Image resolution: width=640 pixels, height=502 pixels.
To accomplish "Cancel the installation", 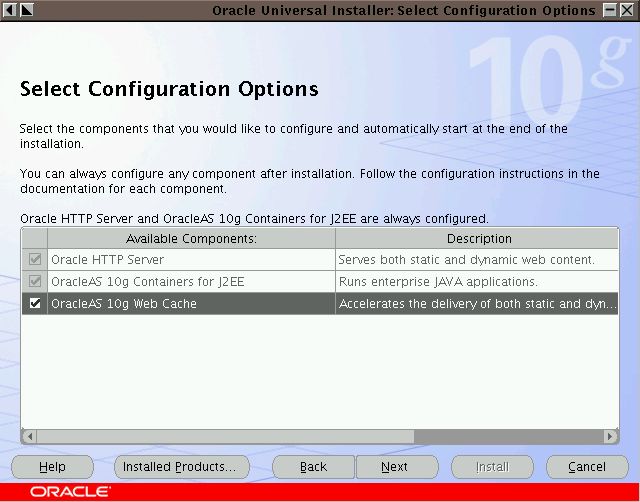I will [x=587, y=467].
